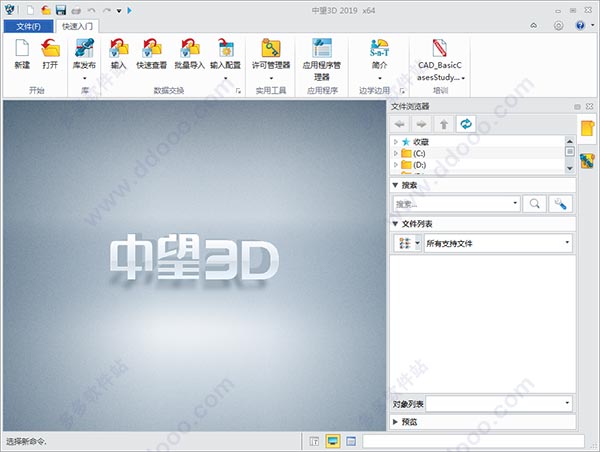Click the search settings wrench icon
The height and width of the screenshot is (452, 600).
(x=560, y=204)
